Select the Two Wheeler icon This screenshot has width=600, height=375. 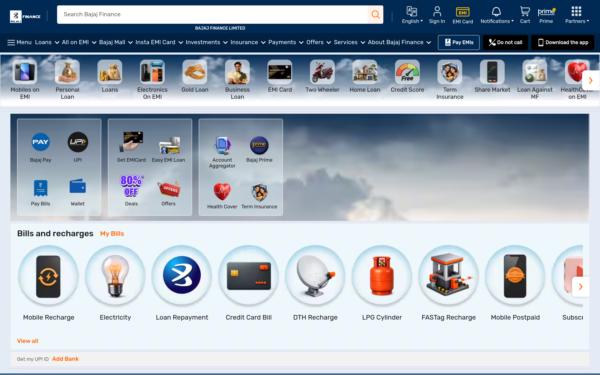[x=322, y=72]
